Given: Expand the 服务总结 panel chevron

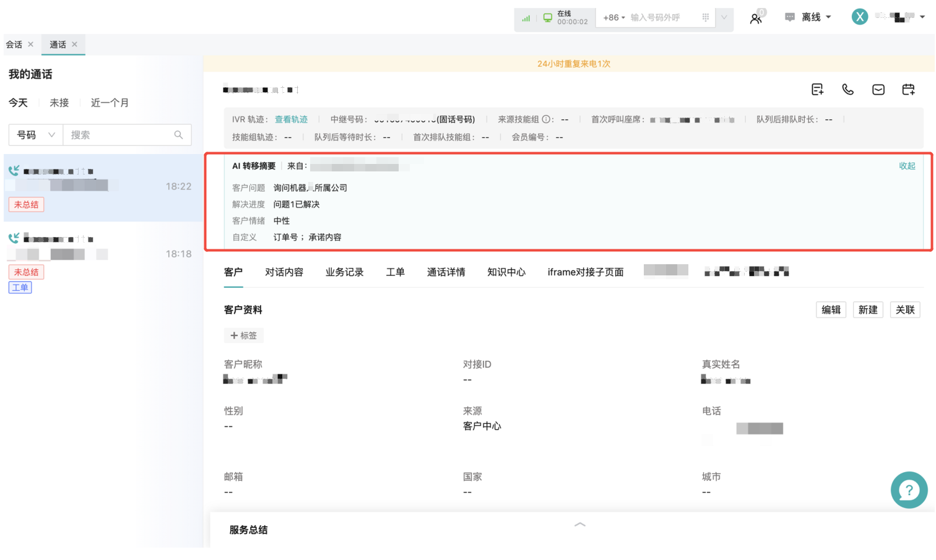Looking at the screenshot, I should 580,524.
